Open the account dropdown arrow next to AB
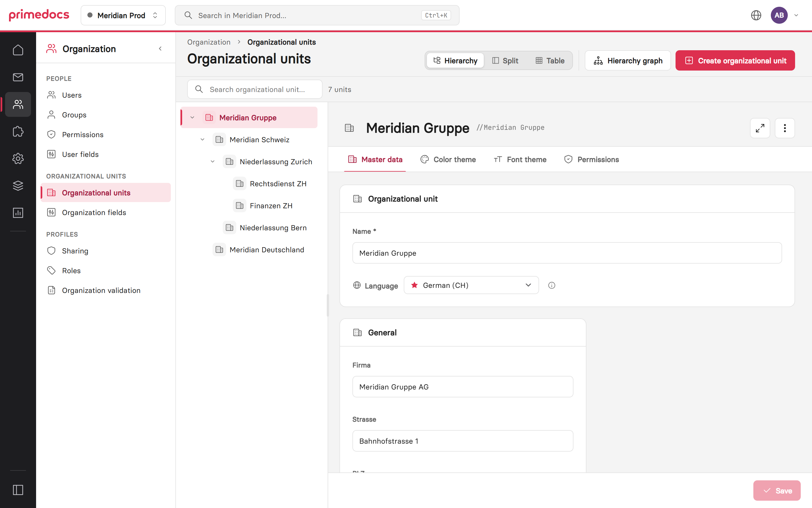Screen dimensions: 812x508 tap(796, 15)
